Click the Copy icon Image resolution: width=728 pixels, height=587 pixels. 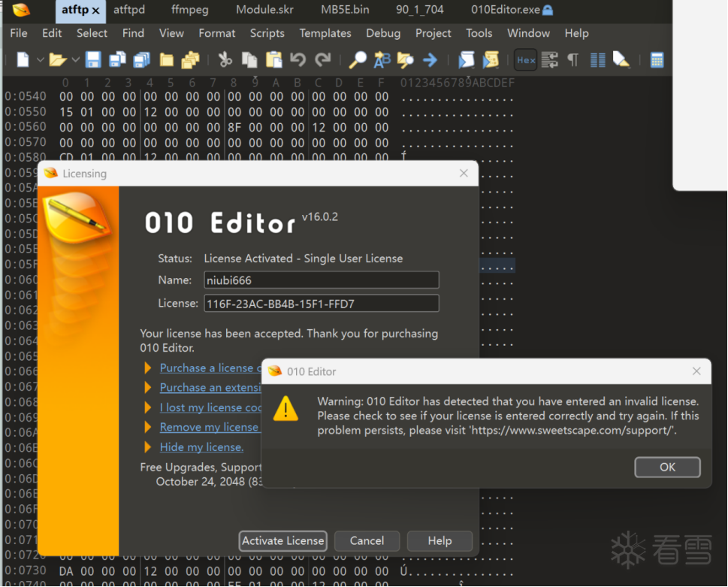249,60
